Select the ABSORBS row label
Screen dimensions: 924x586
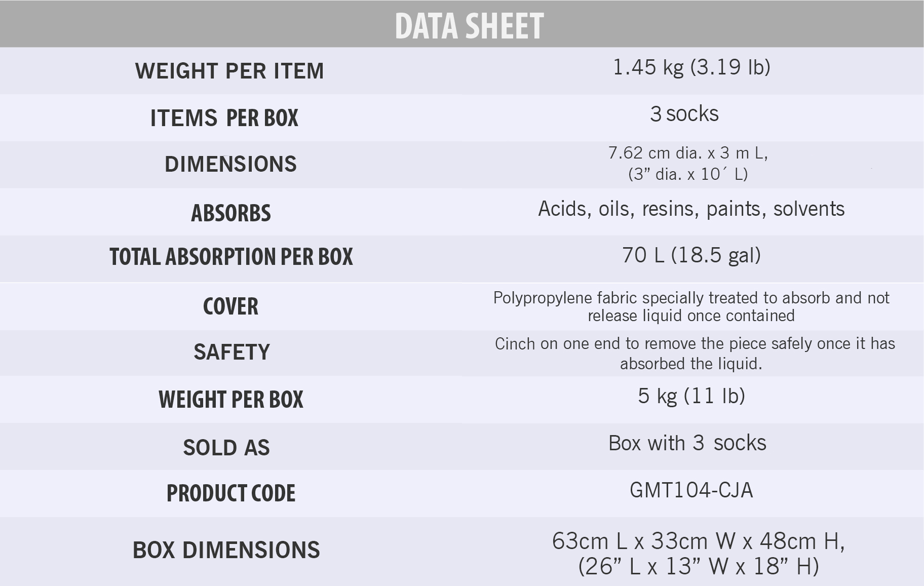231,213
